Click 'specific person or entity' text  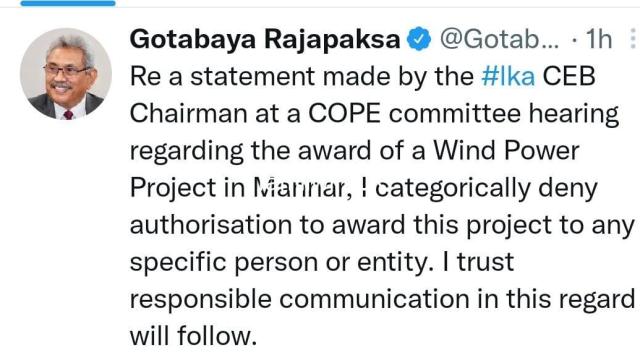tap(281, 263)
